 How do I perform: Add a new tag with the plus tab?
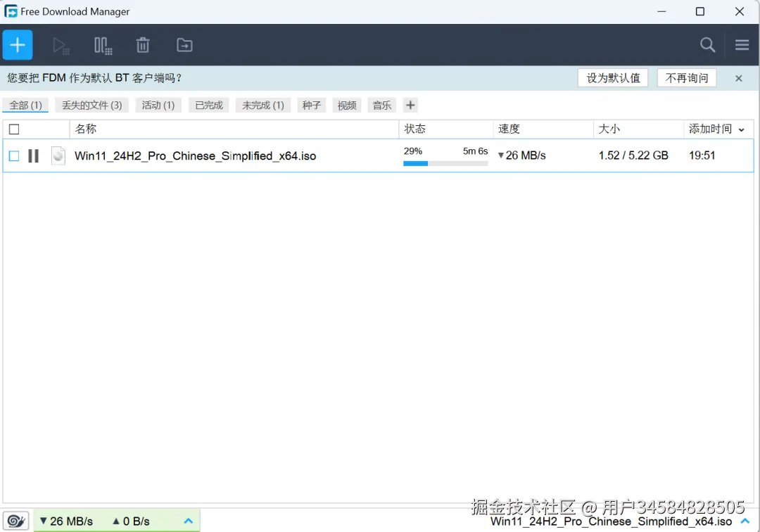(410, 105)
